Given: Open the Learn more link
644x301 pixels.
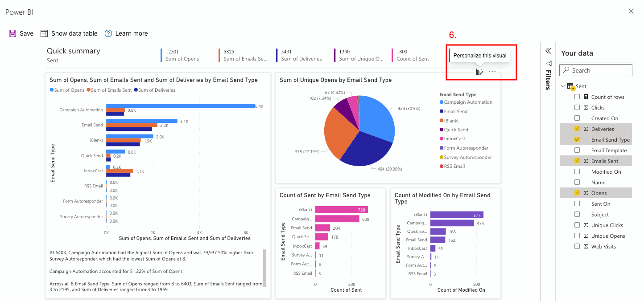Looking at the screenshot, I should 131,33.
